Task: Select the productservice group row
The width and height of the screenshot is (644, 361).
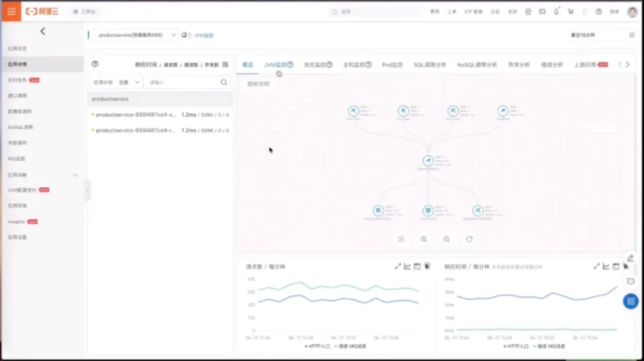Action: click(160, 99)
